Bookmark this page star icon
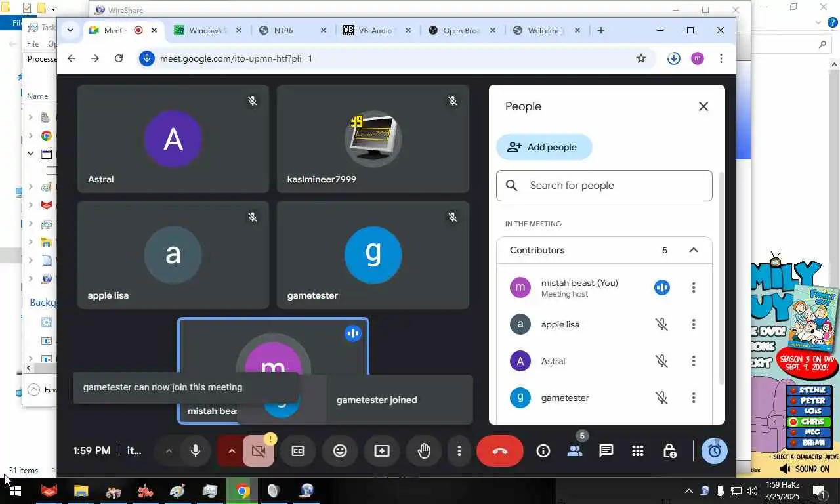This screenshot has height=504, width=840. pyautogui.click(x=641, y=58)
